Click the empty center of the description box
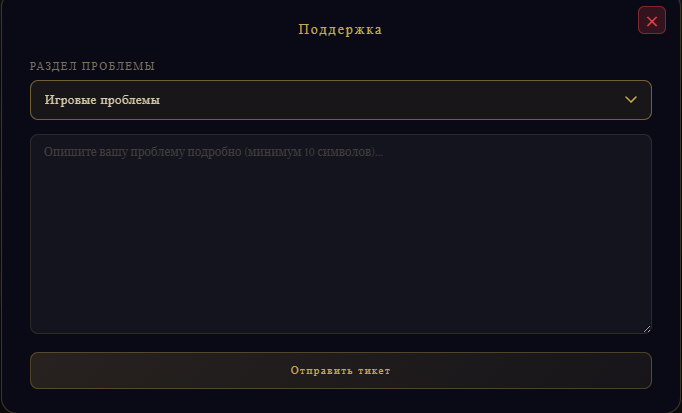The height and width of the screenshot is (413, 682). [340, 240]
